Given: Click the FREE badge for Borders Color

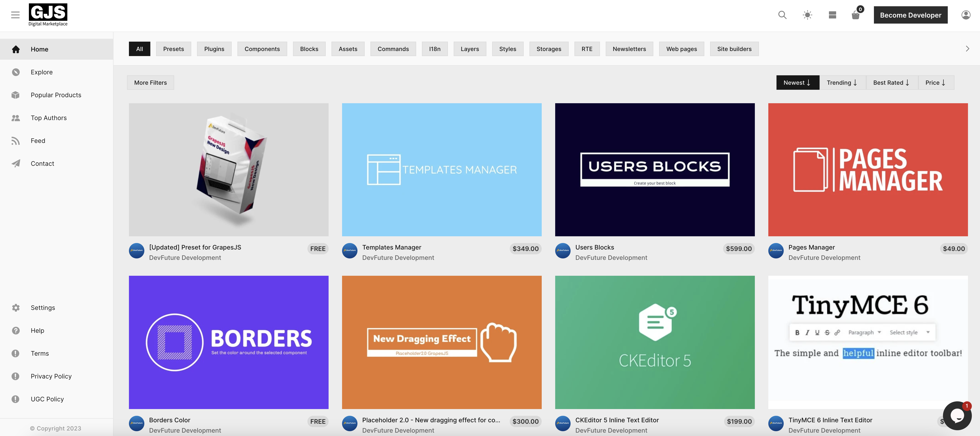Looking at the screenshot, I should click(318, 422).
